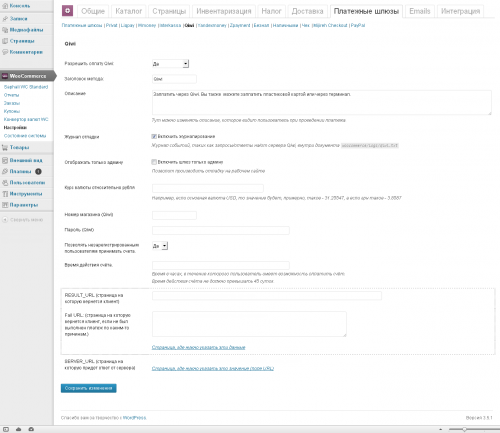Click the method title input field
500x433 pixels.
[x=174, y=79]
